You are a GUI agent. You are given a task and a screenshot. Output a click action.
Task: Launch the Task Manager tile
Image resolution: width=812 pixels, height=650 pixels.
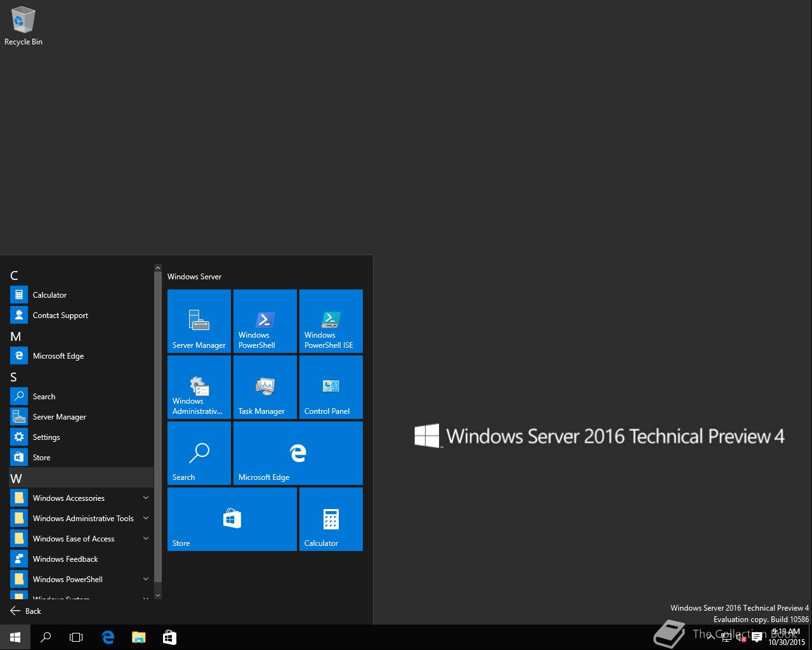tap(265, 387)
